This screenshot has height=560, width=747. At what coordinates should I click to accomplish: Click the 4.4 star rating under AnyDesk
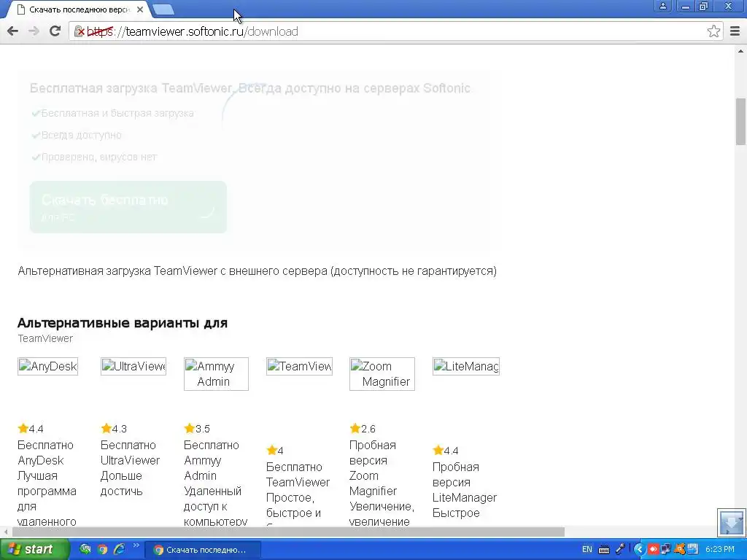31,429
